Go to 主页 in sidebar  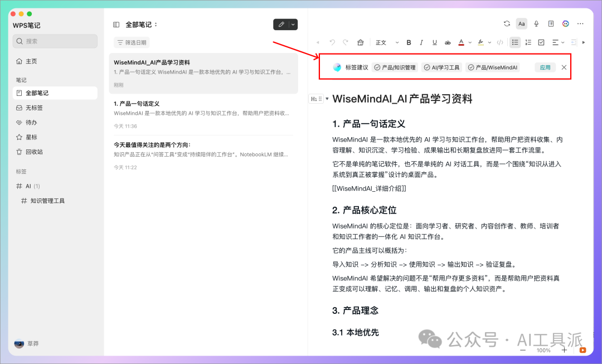(55, 61)
